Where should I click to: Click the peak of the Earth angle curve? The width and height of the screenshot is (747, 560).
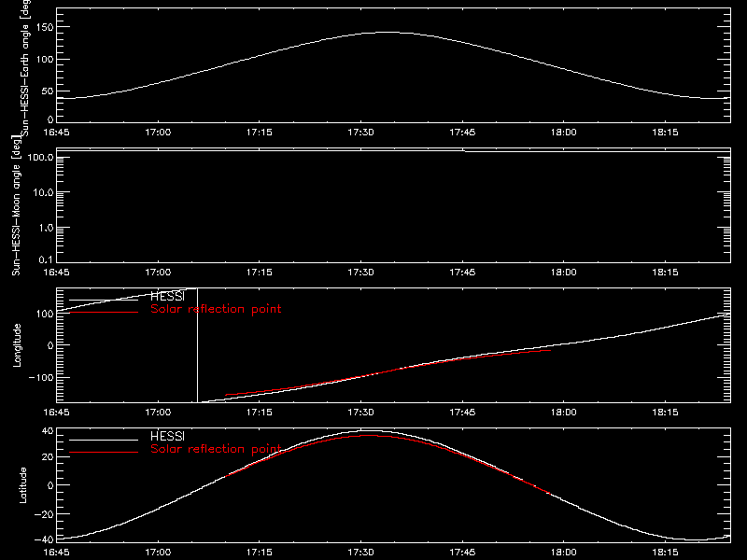coord(388,33)
